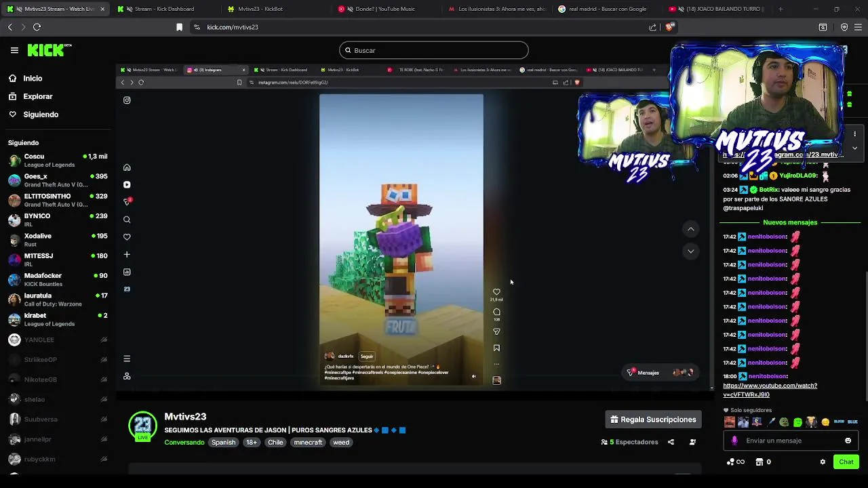Open the emoji picker smiley in chat input

point(848,441)
